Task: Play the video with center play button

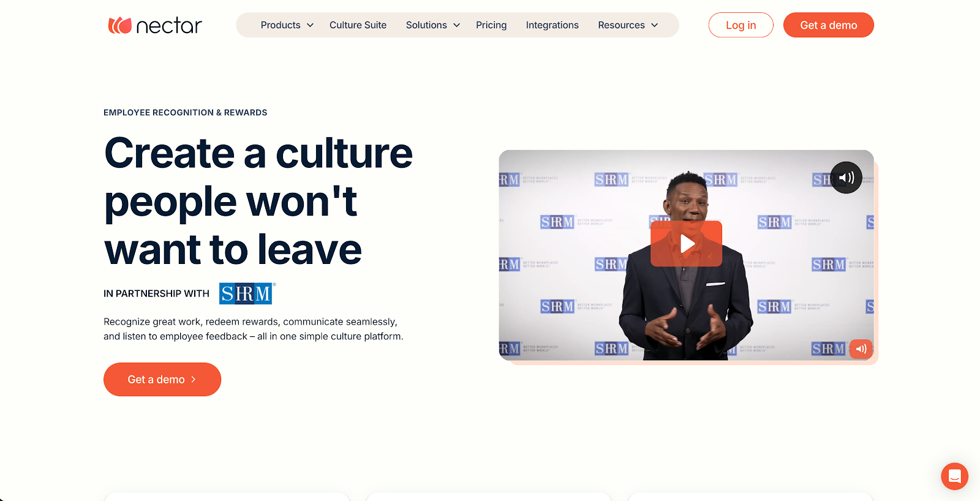Action: (x=686, y=243)
